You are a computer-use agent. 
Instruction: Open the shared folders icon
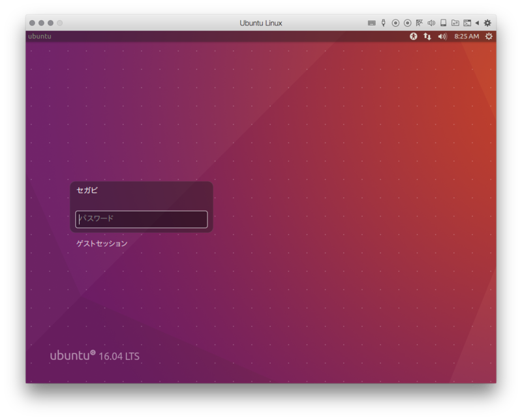coord(455,23)
